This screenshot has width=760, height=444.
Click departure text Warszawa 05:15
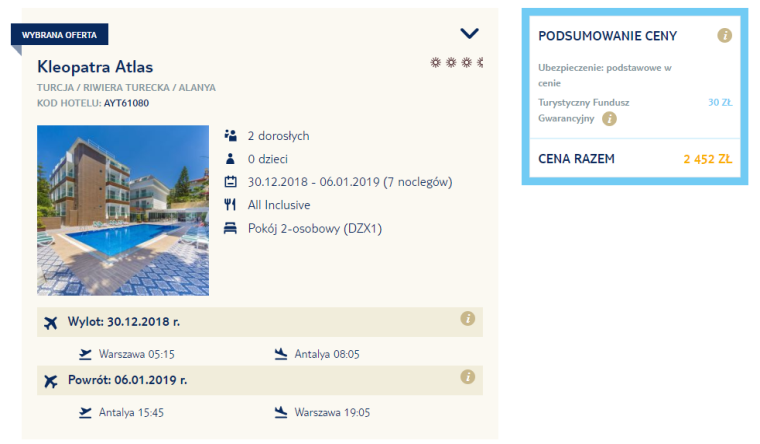click(137, 354)
